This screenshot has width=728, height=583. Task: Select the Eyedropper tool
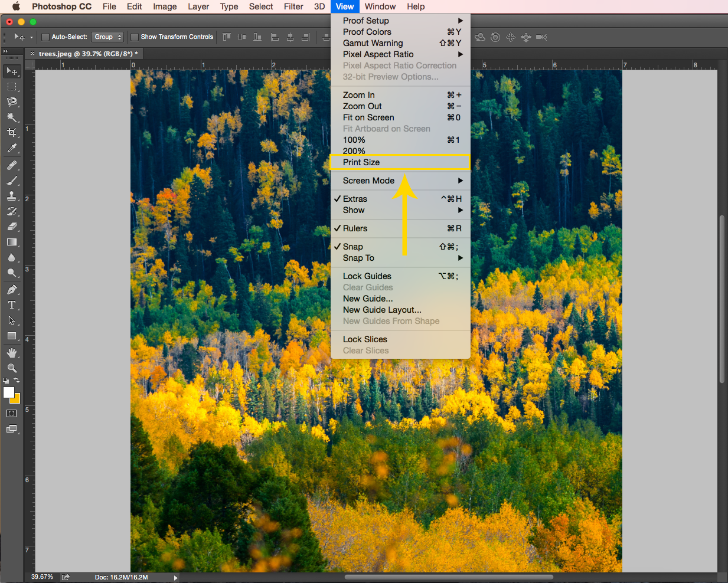tap(12, 149)
